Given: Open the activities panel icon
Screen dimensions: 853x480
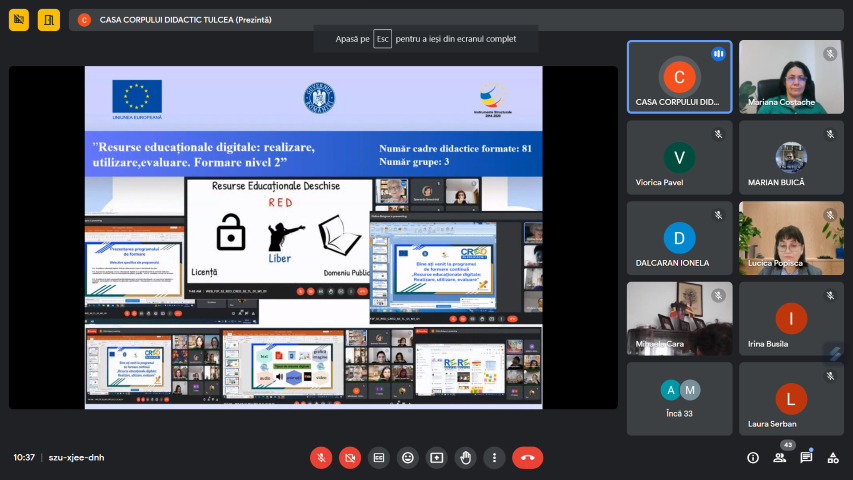Looking at the screenshot, I should (832, 457).
